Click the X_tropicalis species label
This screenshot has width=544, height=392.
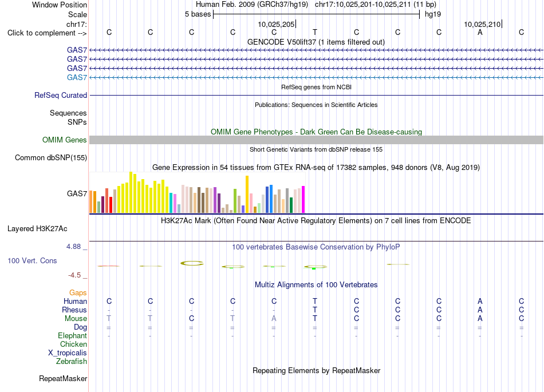68,353
